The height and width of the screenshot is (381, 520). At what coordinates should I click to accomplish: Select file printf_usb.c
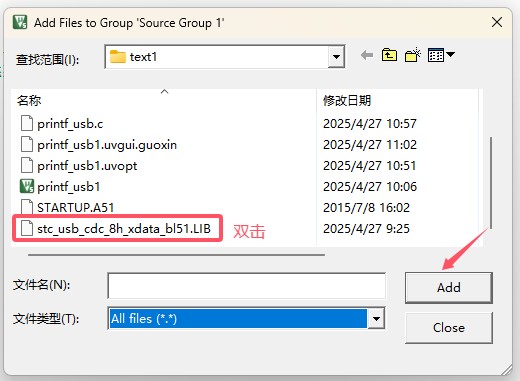click(x=70, y=124)
